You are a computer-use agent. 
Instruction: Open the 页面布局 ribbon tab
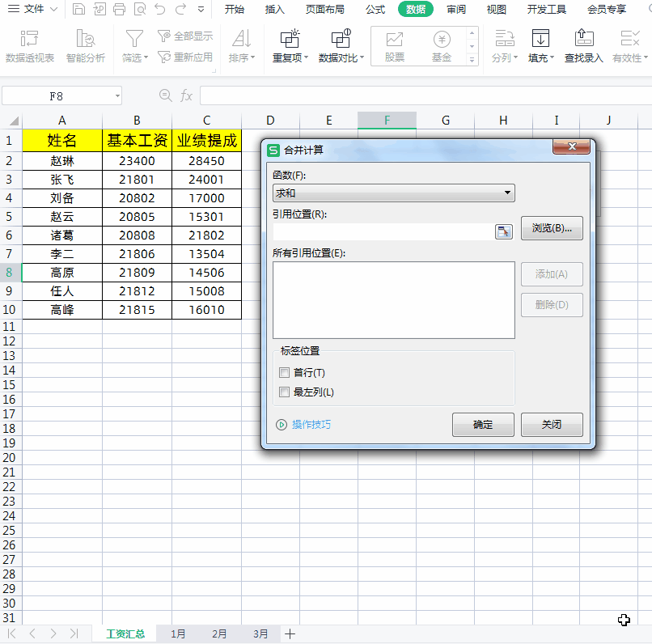(324, 9)
